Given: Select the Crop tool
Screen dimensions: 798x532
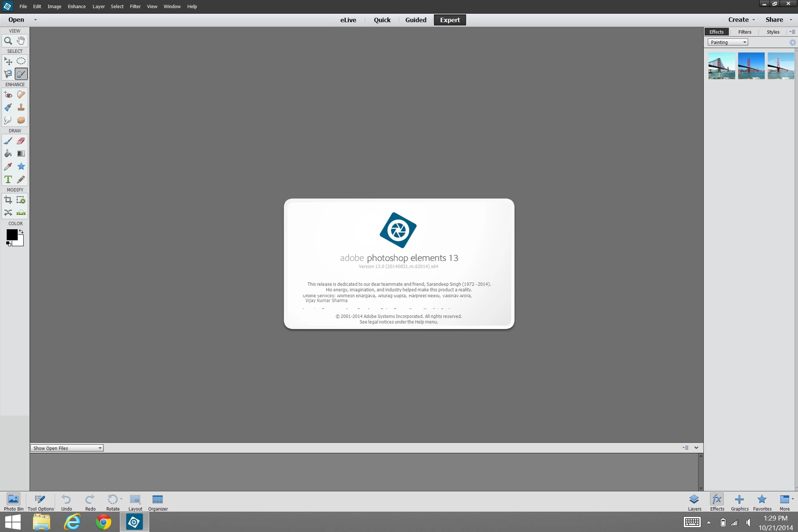Looking at the screenshot, I should coord(8,200).
